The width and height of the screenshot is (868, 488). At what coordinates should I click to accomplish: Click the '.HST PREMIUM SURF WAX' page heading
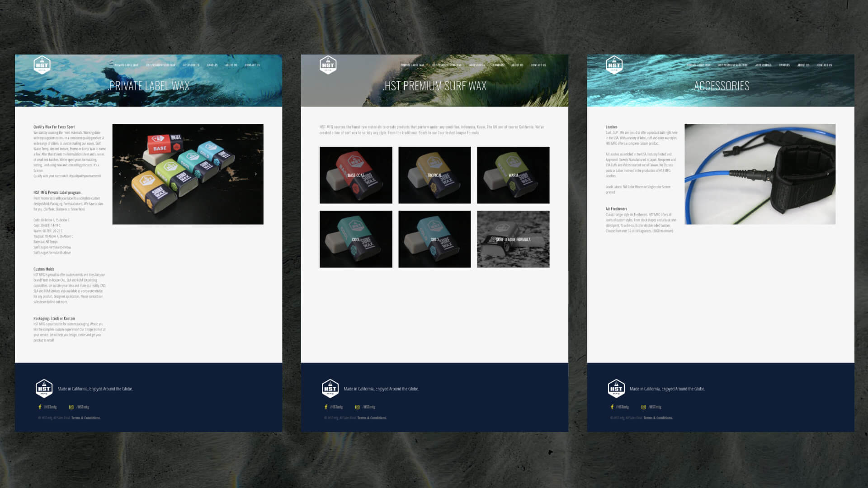(x=435, y=86)
